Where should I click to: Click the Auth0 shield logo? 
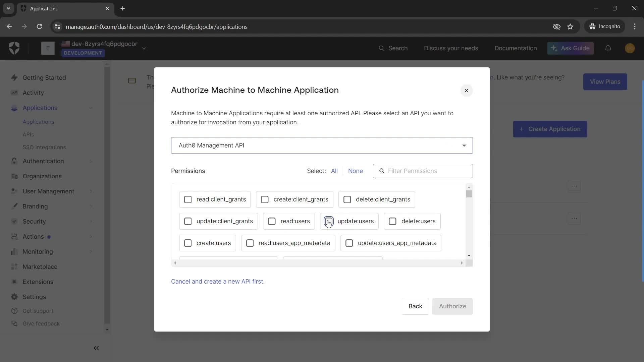click(14, 48)
